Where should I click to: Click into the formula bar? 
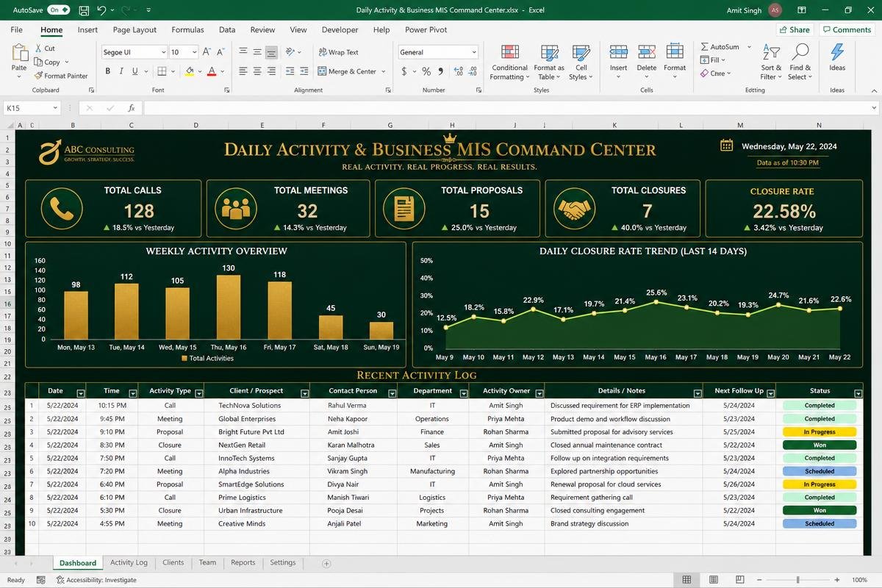pos(510,108)
